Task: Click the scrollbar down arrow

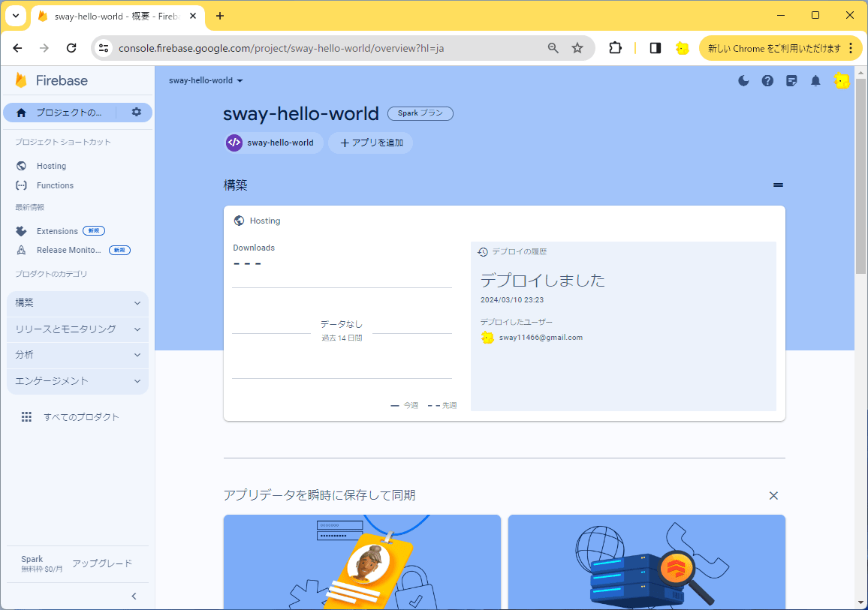Action: (860, 602)
